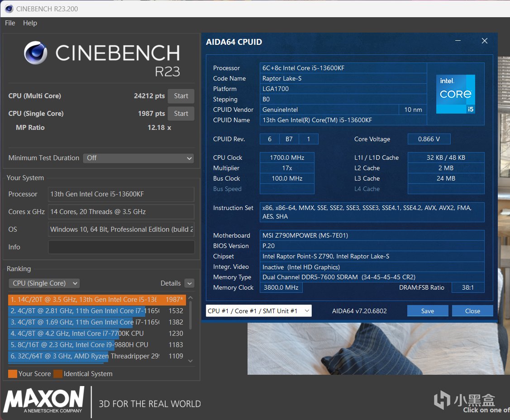Click into the Info text field
Image resolution: width=510 pixels, height=420 pixels.
tap(121, 247)
